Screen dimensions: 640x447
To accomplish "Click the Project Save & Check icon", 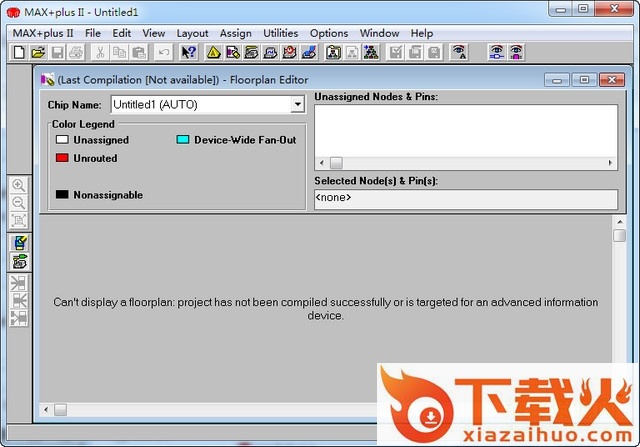I will click(396, 52).
